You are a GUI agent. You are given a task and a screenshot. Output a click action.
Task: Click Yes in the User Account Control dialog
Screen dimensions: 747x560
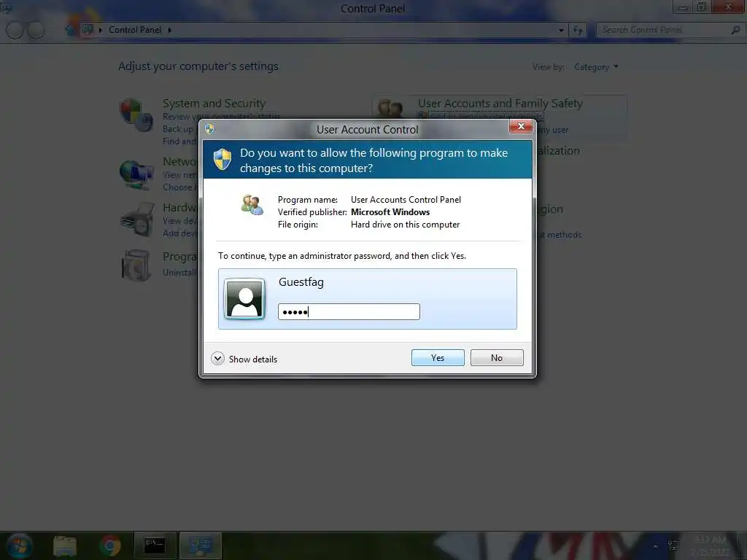[x=438, y=357]
